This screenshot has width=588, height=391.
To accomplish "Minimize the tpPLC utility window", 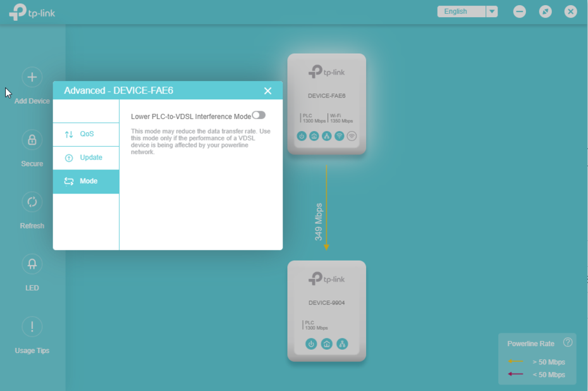I will [519, 11].
